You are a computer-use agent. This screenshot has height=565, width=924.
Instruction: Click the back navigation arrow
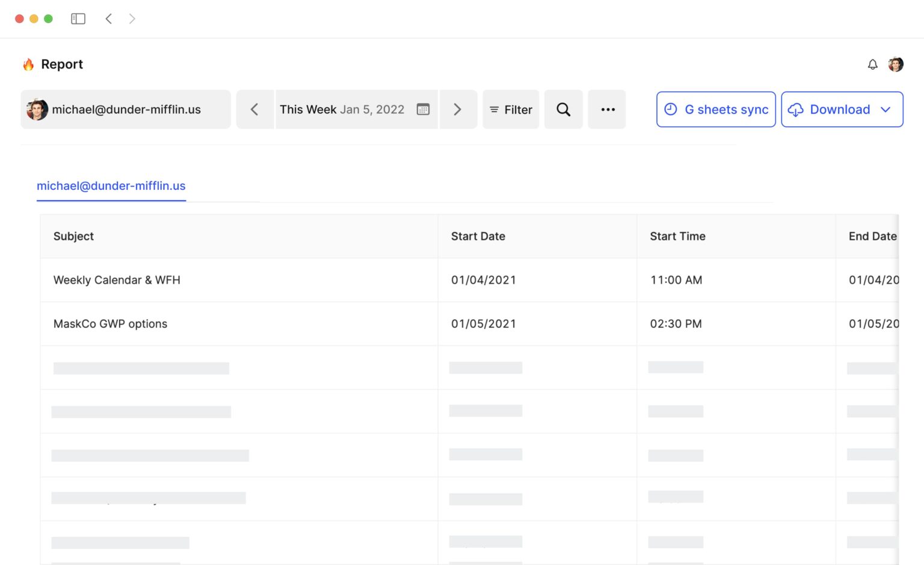(x=109, y=19)
